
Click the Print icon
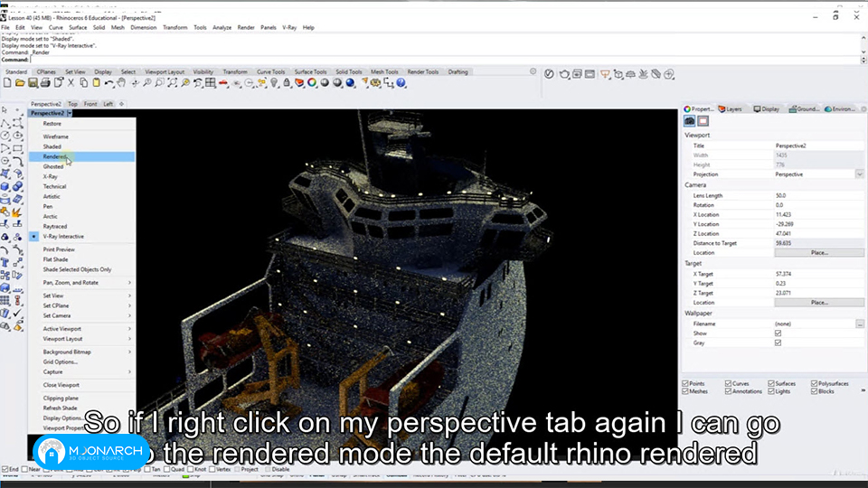(45, 83)
